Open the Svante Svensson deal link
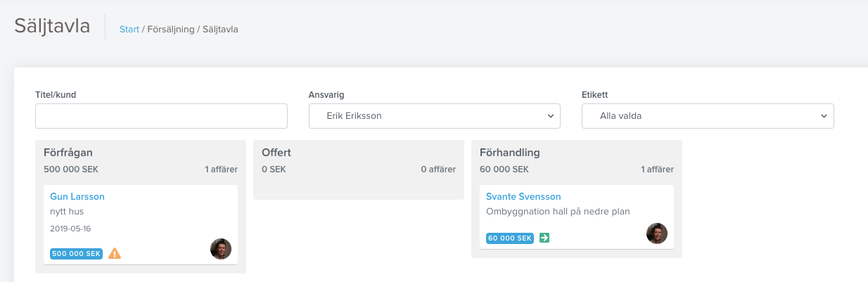This screenshot has width=868, height=282. coord(523,196)
